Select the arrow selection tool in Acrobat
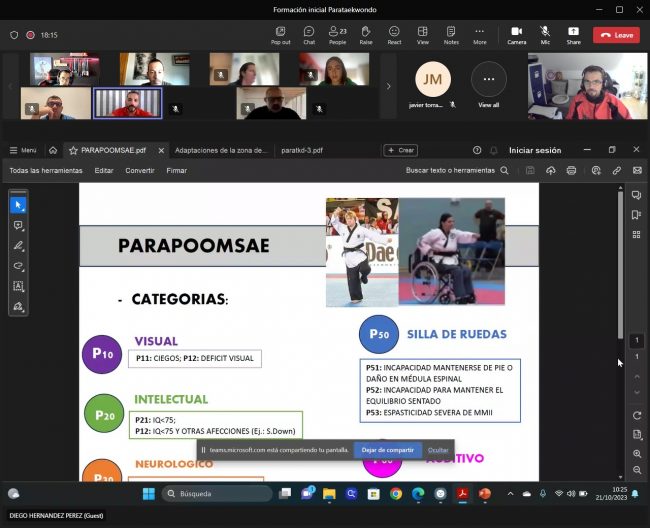Image resolution: width=650 pixels, height=528 pixels. pos(18,205)
